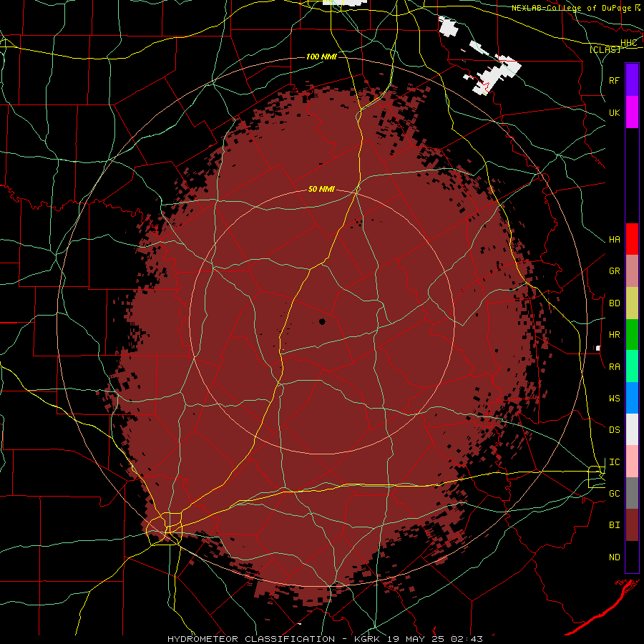Click the RF purple legend swatch
Image resolution: width=644 pixels, height=644 pixels.
click(632, 80)
